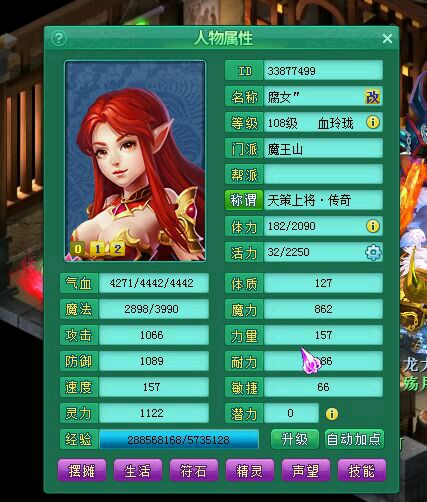427x502 pixels.
Task: Click the info icon in the 体力 row
Action: pos(373,226)
